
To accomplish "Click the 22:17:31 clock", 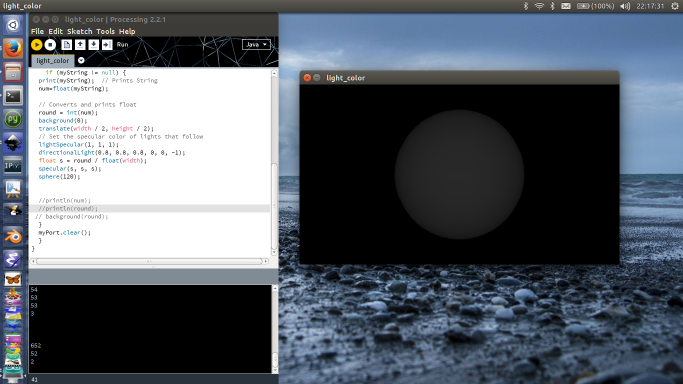I will [650, 6].
